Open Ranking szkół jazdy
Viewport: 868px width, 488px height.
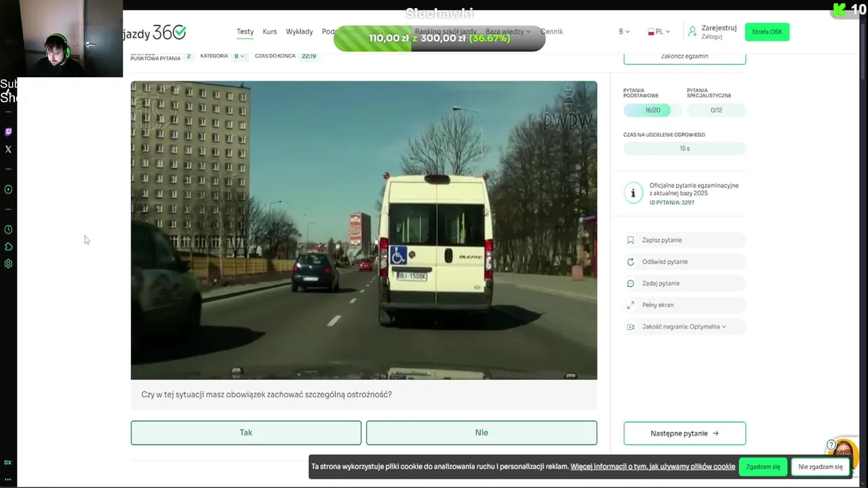tap(446, 32)
